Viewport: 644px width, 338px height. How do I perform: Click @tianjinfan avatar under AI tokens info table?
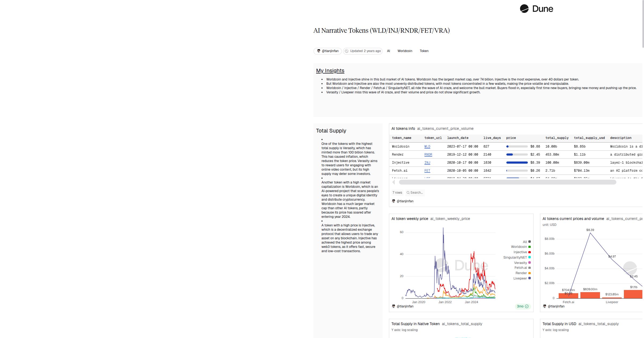click(x=394, y=201)
